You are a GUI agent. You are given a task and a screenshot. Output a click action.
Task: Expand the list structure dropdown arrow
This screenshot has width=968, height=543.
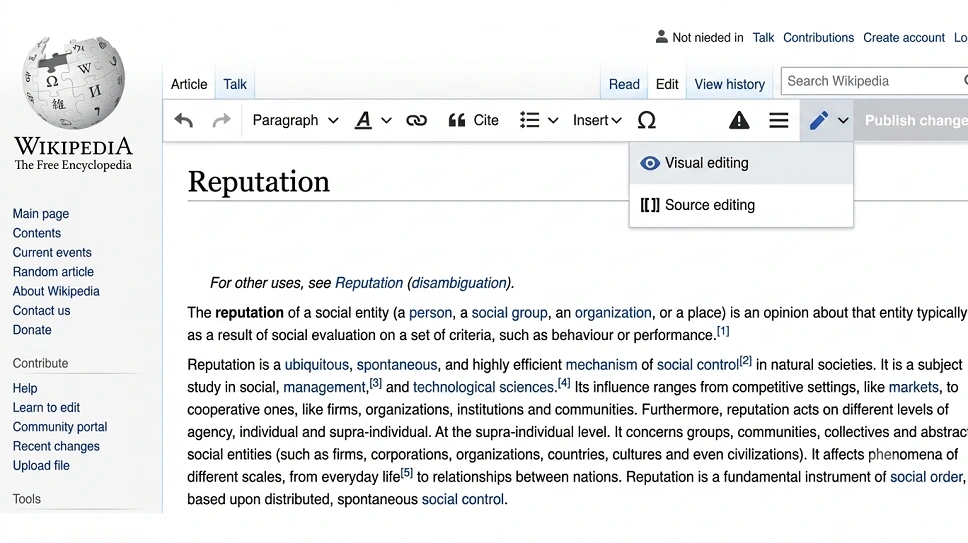click(553, 120)
